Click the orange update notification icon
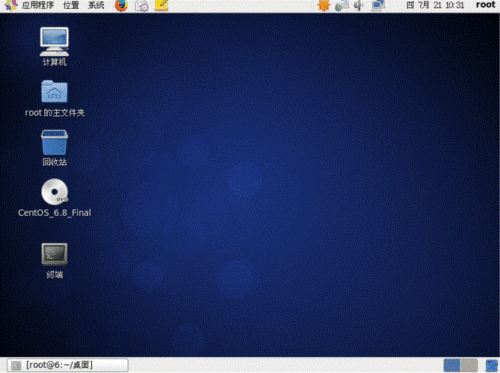Viewport: 500px width, 373px height. pos(323,5)
